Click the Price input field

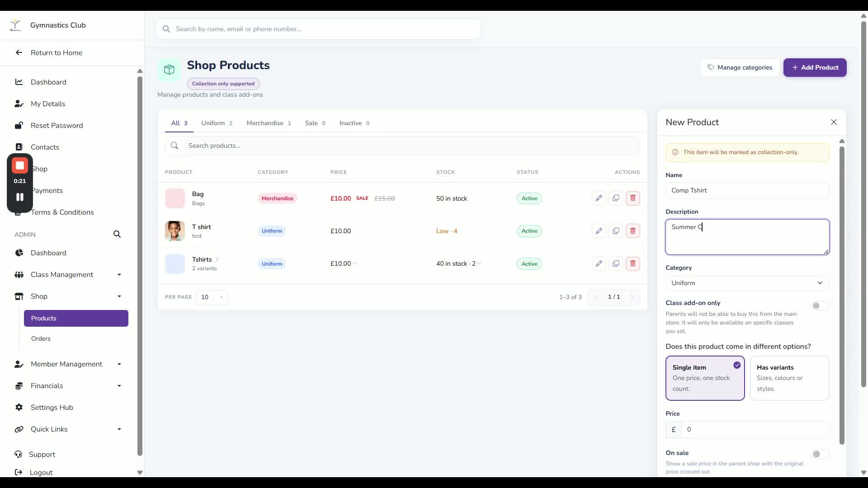pyautogui.click(x=755, y=429)
